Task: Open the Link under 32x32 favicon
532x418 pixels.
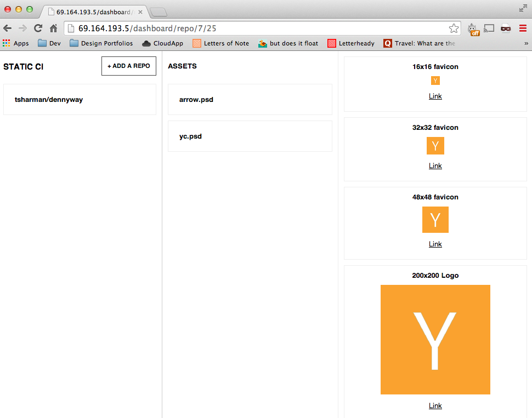Action: click(x=435, y=166)
